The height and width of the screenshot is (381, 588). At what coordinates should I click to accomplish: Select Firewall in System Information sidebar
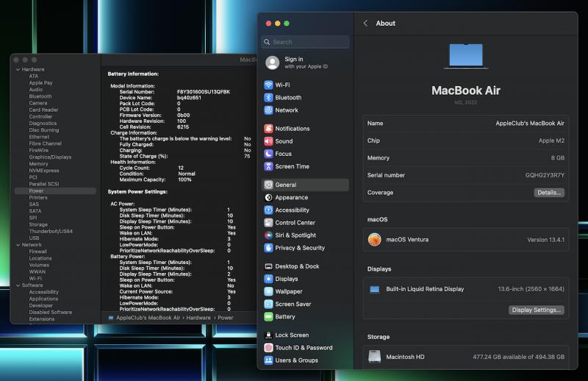point(38,252)
